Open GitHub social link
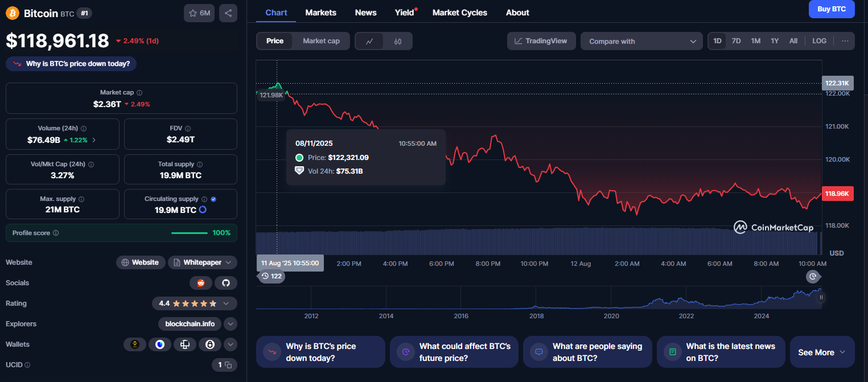868x382 pixels. tap(226, 283)
